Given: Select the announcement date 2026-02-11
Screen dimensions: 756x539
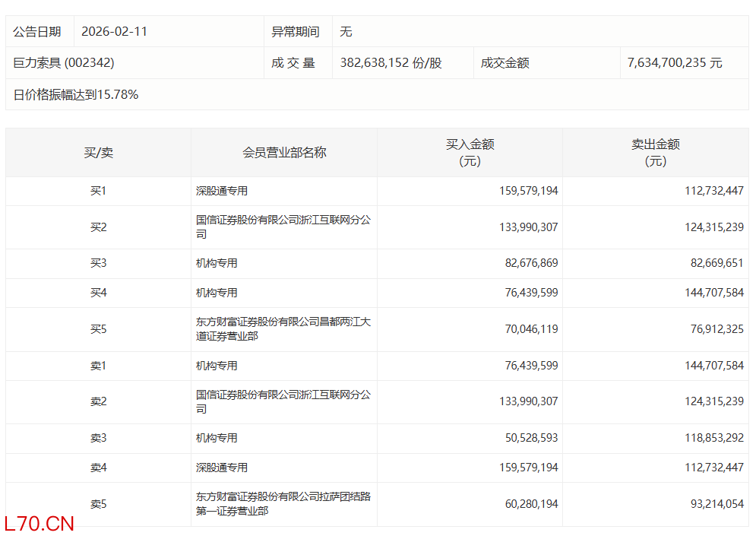Looking at the screenshot, I should tap(114, 32).
